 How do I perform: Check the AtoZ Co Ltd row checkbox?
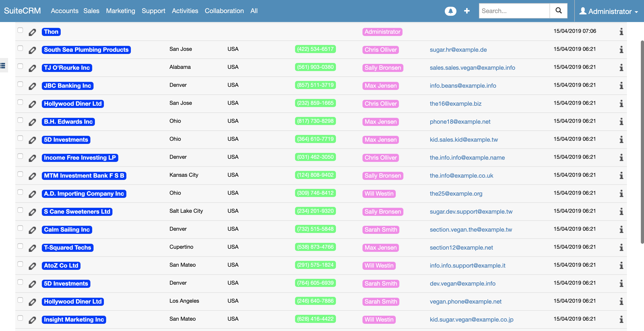point(20,264)
